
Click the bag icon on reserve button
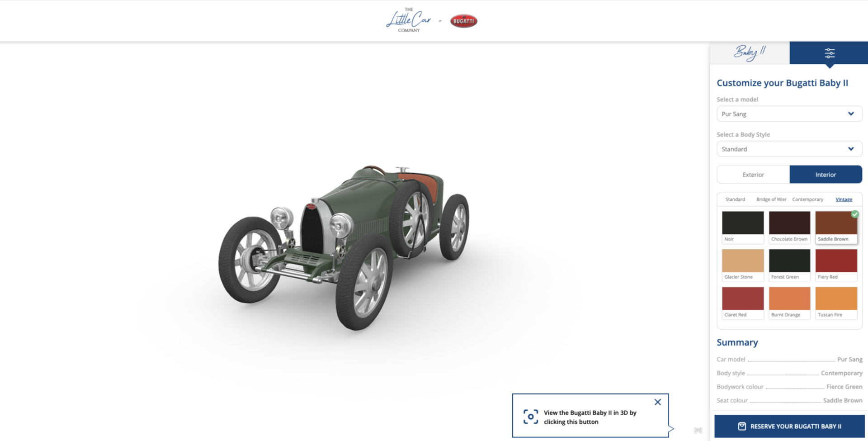coord(742,426)
